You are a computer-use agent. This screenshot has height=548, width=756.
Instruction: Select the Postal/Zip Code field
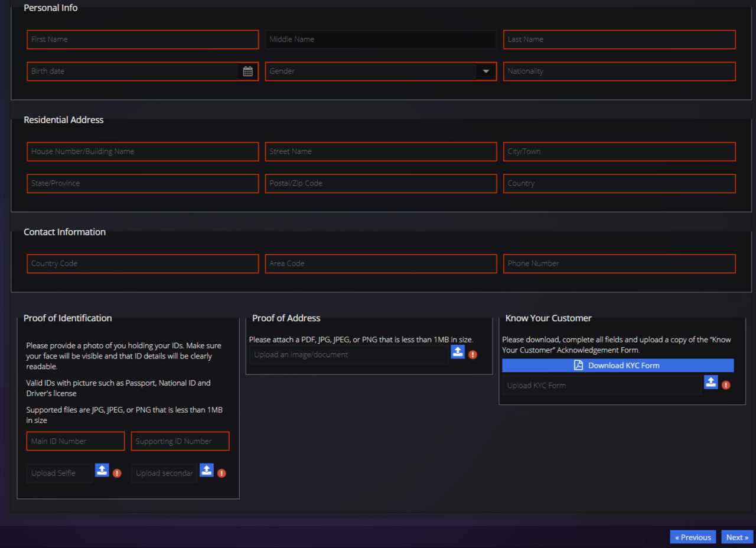380,184
